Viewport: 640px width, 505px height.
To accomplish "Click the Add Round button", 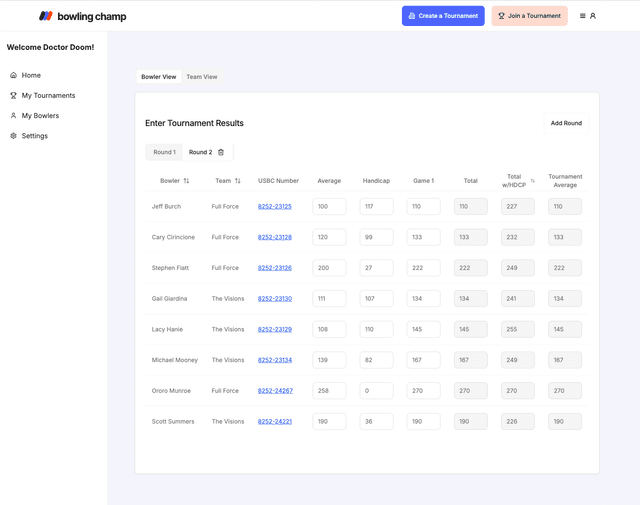I will [x=566, y=123].
